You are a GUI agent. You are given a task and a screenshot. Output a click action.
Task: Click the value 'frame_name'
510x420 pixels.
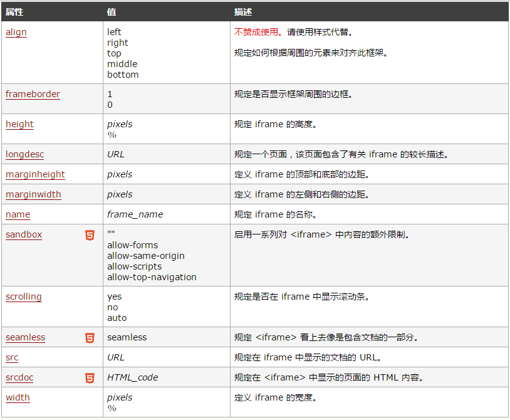135,215
